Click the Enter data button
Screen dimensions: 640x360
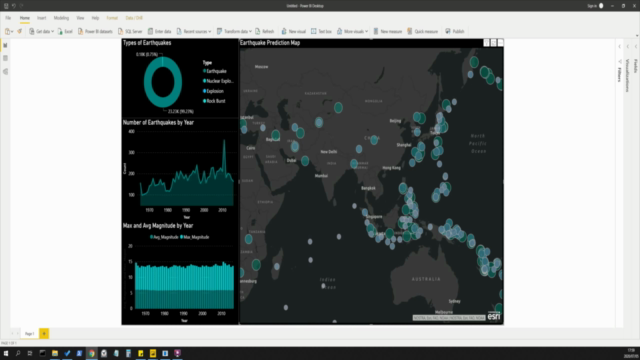click(x=159, y=31)
